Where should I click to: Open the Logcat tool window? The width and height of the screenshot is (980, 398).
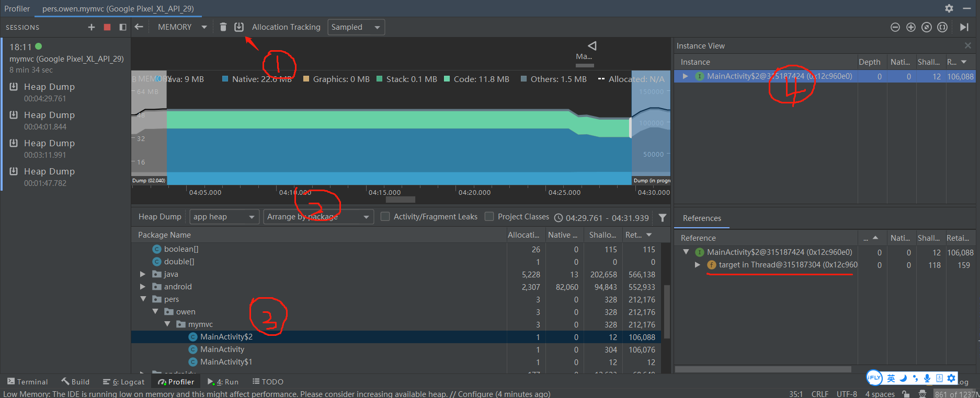(124, 382)
